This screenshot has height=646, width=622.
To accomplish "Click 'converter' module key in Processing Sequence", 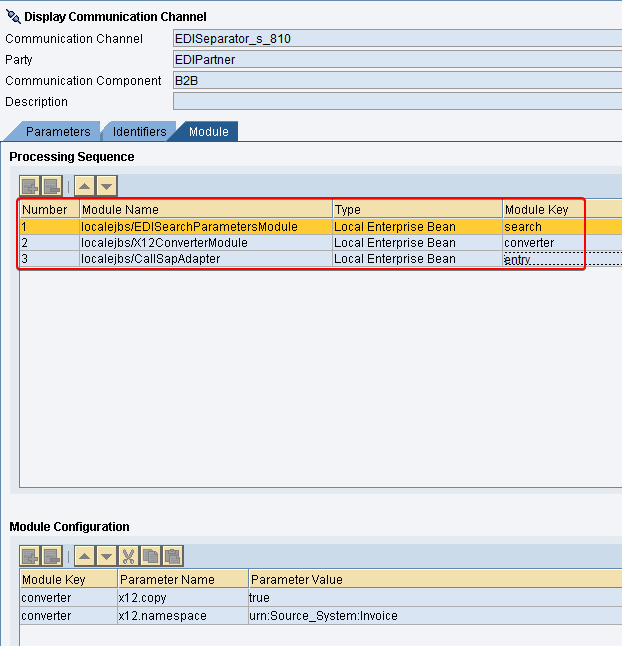I will coord(562,243).
